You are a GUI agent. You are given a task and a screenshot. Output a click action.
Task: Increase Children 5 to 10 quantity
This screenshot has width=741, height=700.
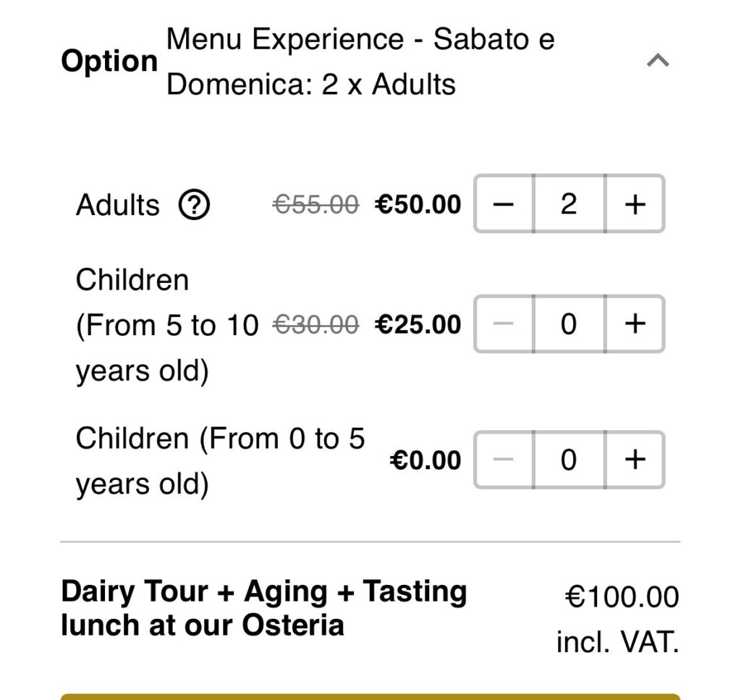click(635, 324)
